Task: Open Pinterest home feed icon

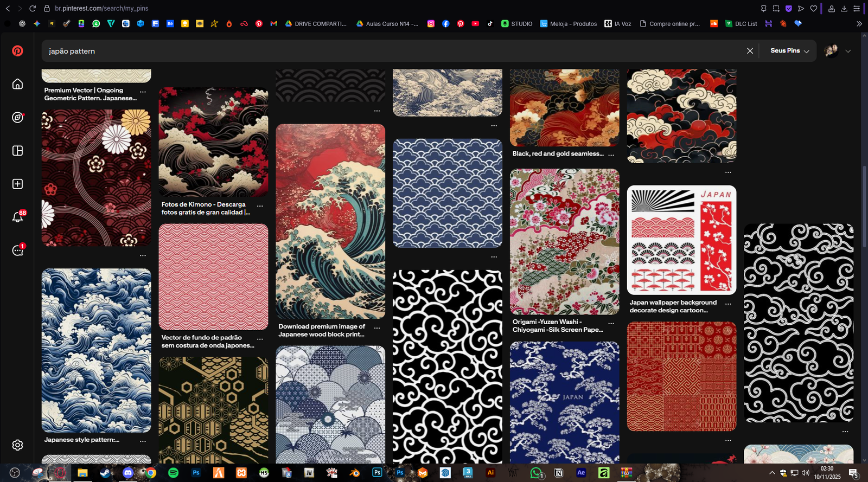Action: click(x=17, y=84)
